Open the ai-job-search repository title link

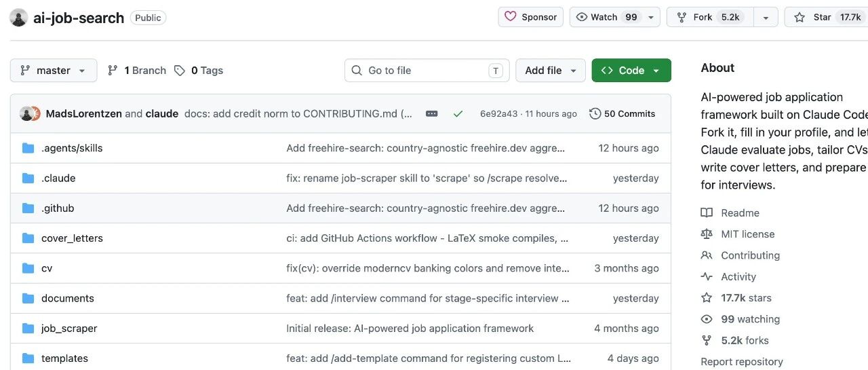[79, 18]
